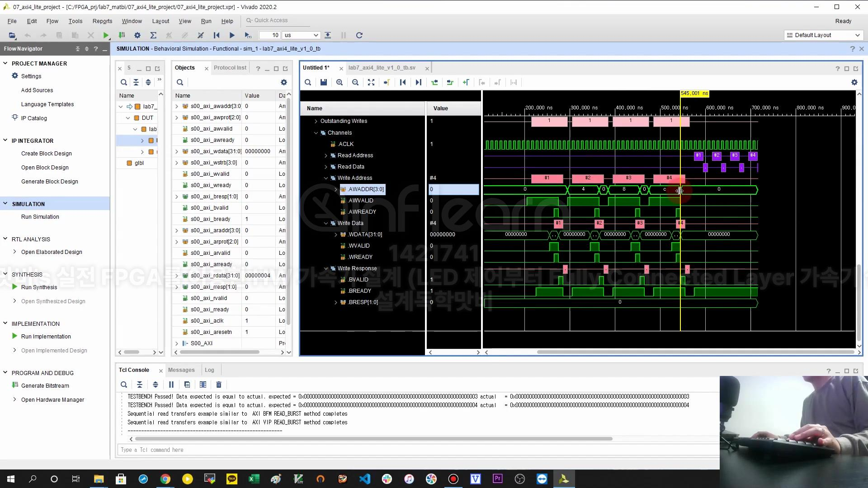Open Objects panel settings gear
This screenshot has width=868, height=488.
pyautogui.click(x=284, y=82)
